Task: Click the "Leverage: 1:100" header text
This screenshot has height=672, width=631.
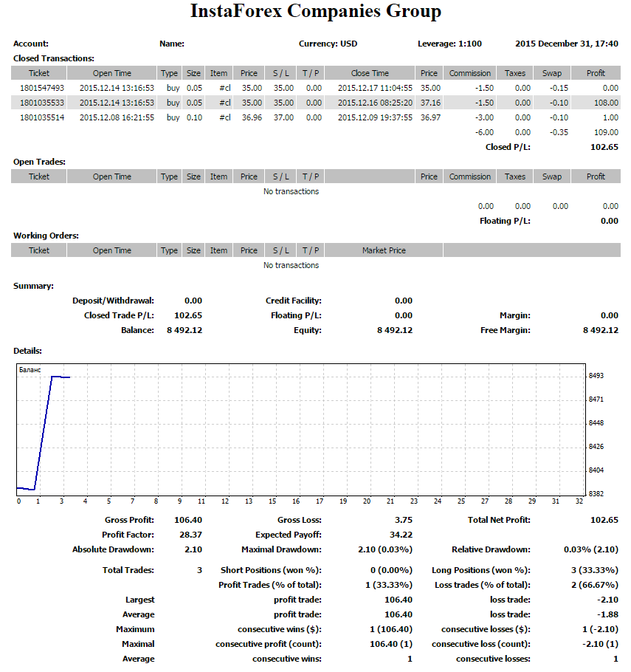Action: point(449,44)
